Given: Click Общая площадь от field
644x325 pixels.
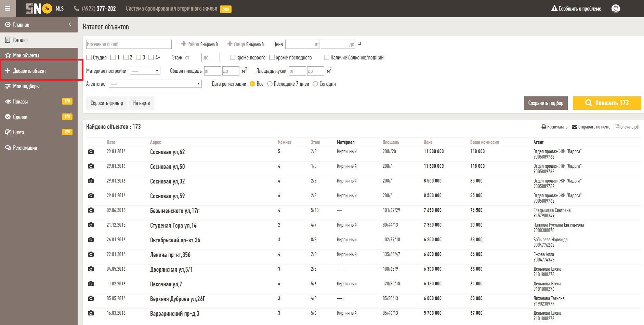Looking at the screenshot, I should click(x=212, y=71).
